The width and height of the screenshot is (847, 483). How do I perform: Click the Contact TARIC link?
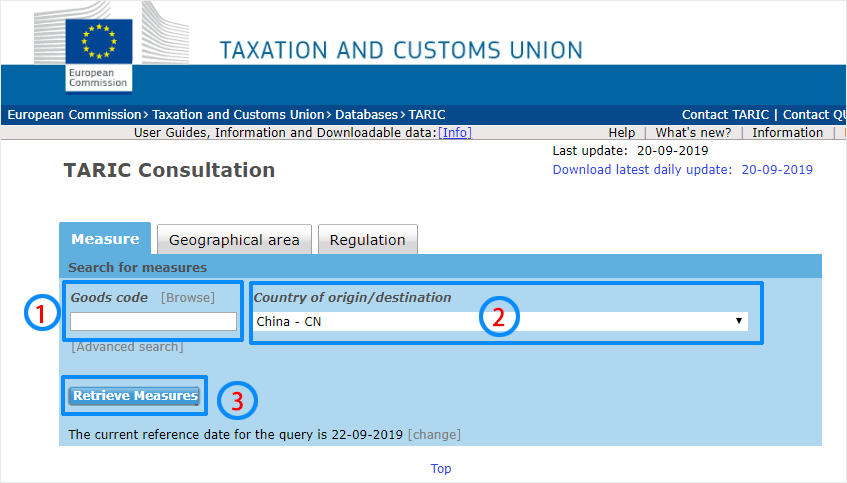[x=726, y=115]
